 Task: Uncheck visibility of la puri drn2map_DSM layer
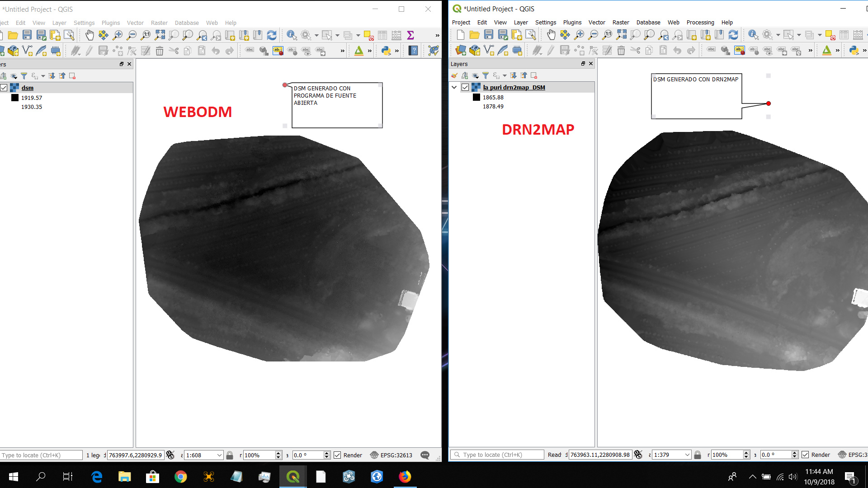point(465,87)
